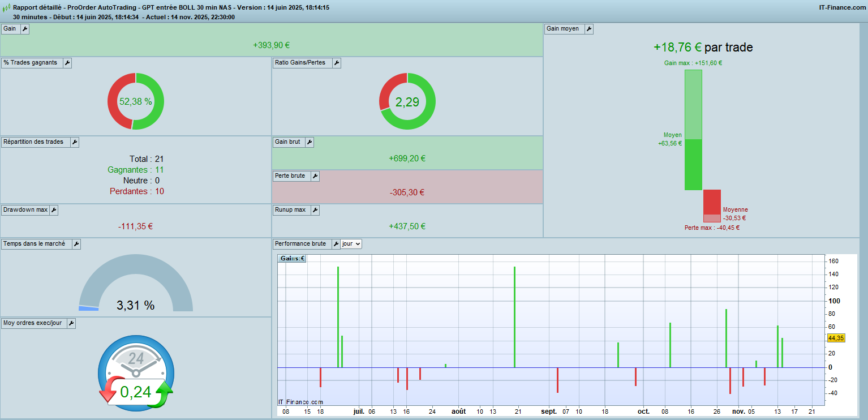This screenshot has width=868, height=420.
Task: Click wrench next to Répartition des trades
Action: pos(74,142)
